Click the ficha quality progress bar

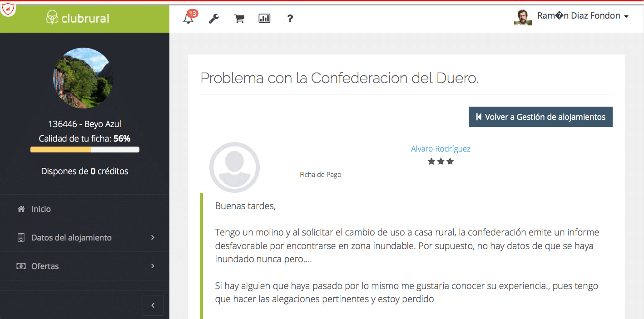(84, 149)
